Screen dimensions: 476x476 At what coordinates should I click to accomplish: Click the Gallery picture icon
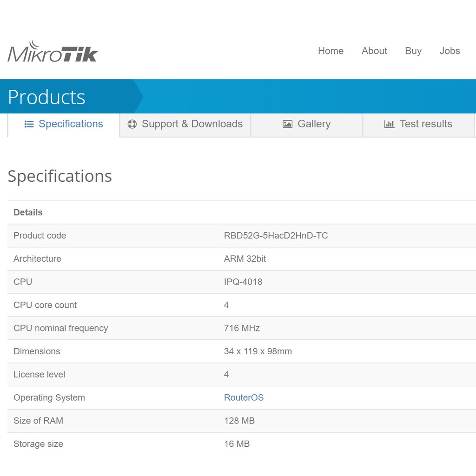tap(287, 124)
